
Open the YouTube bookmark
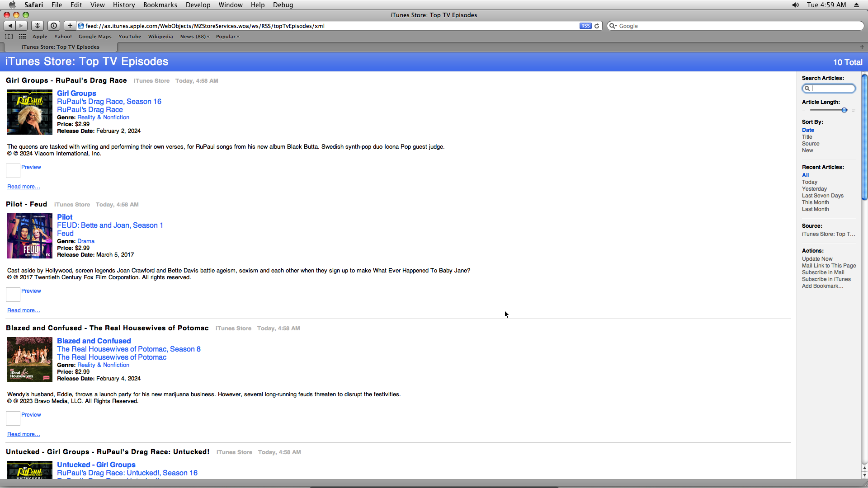pos(130,37)
